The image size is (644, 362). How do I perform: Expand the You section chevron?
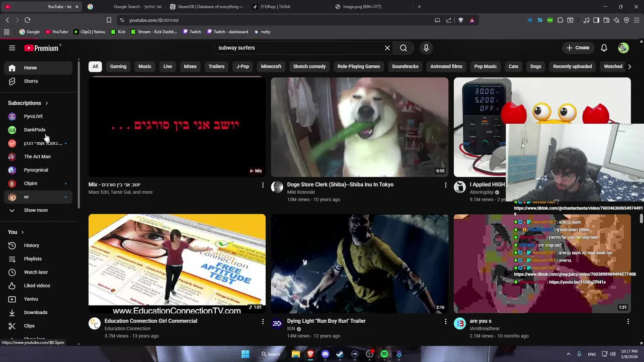click(x=23, y=232)
